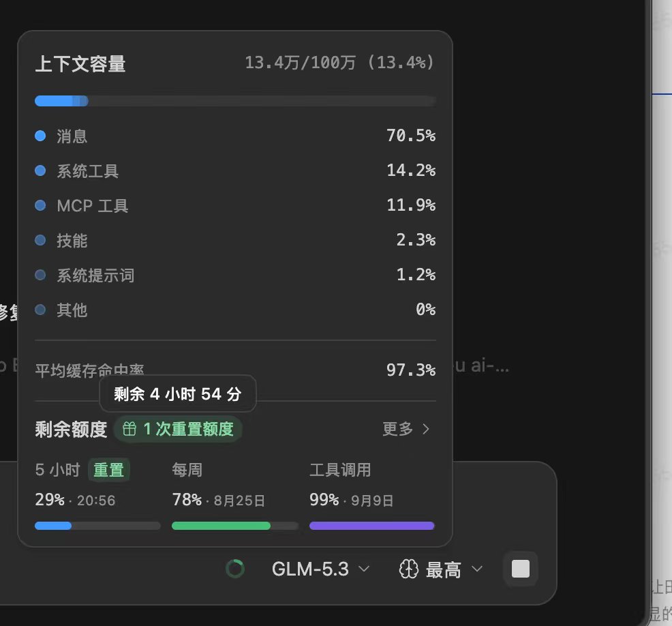This screenshot has width=672, height=626.
Task: Click the 1 次重置额度 badge
Action: tap(178, 429)
